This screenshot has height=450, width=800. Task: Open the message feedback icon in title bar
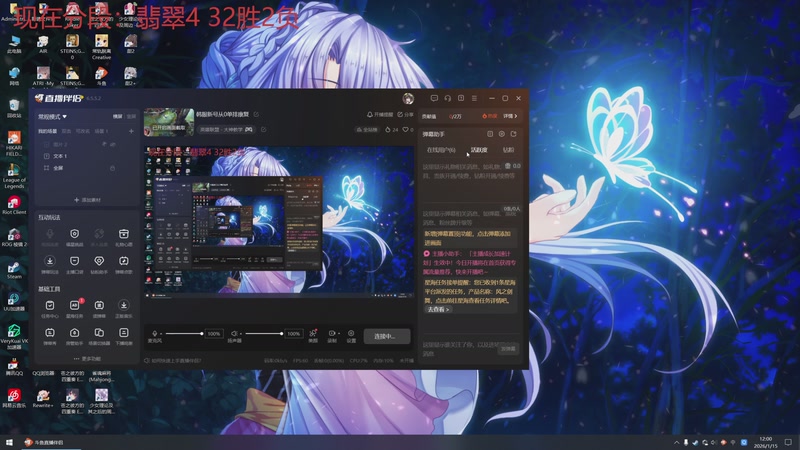[x=434, y=98]
